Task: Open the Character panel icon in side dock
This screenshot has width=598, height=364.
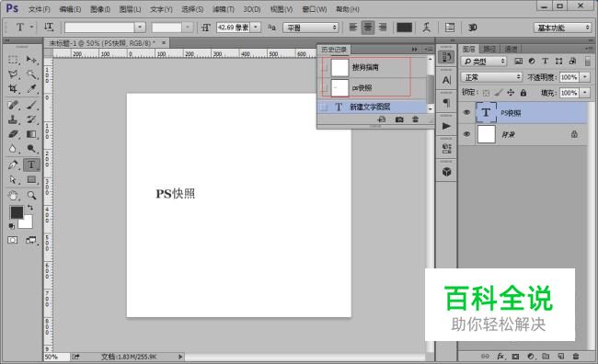Action: click(x=446, y=80)
